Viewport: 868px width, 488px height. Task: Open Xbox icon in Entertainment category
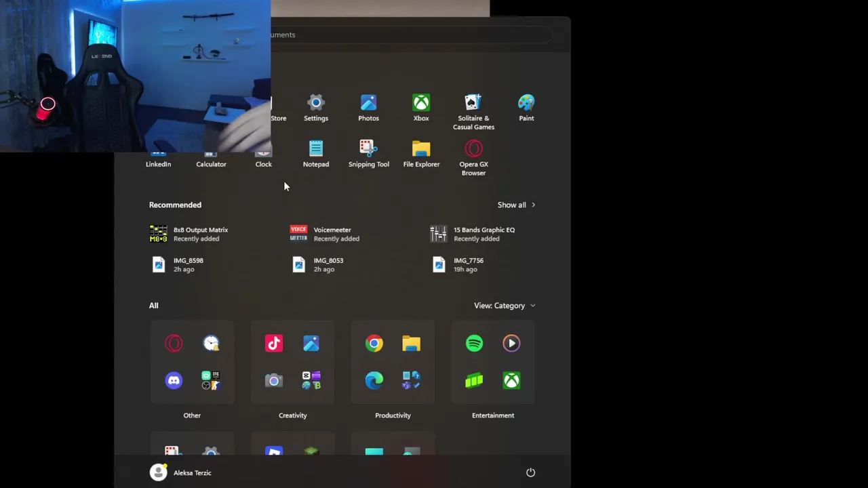coord(511,381)
